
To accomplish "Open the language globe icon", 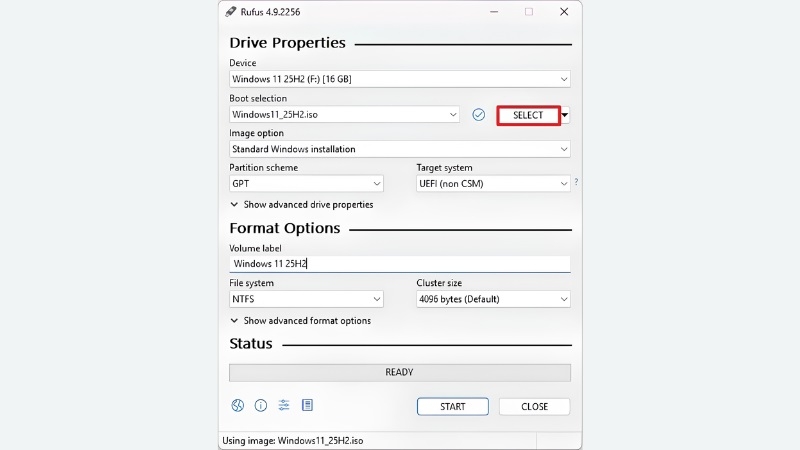I will pos(238,406).
